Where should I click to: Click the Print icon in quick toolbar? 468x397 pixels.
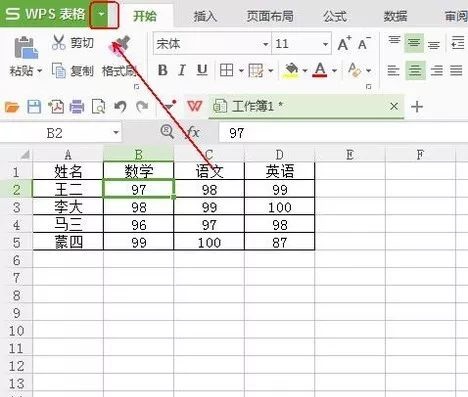[77, 107]
